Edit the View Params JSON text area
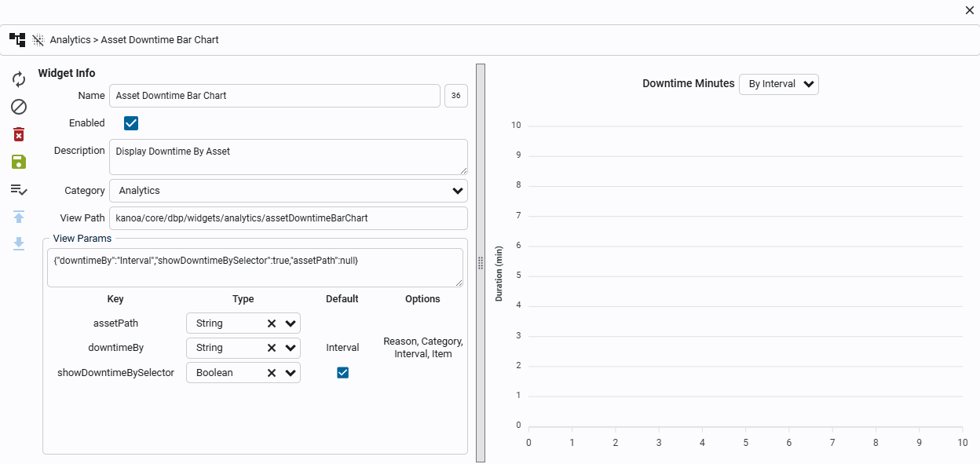The height and width of the screenshot is (464, 980). 255,268
